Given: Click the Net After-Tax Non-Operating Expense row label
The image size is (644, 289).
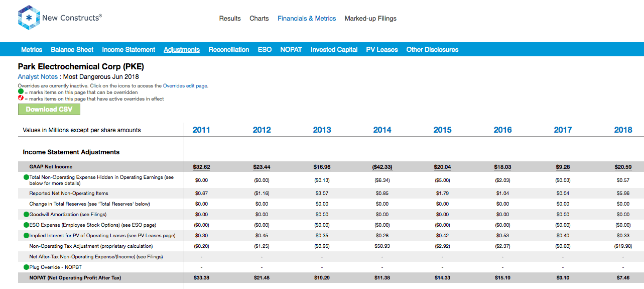Looking at the screenshot, I should [x=96, y=257].
